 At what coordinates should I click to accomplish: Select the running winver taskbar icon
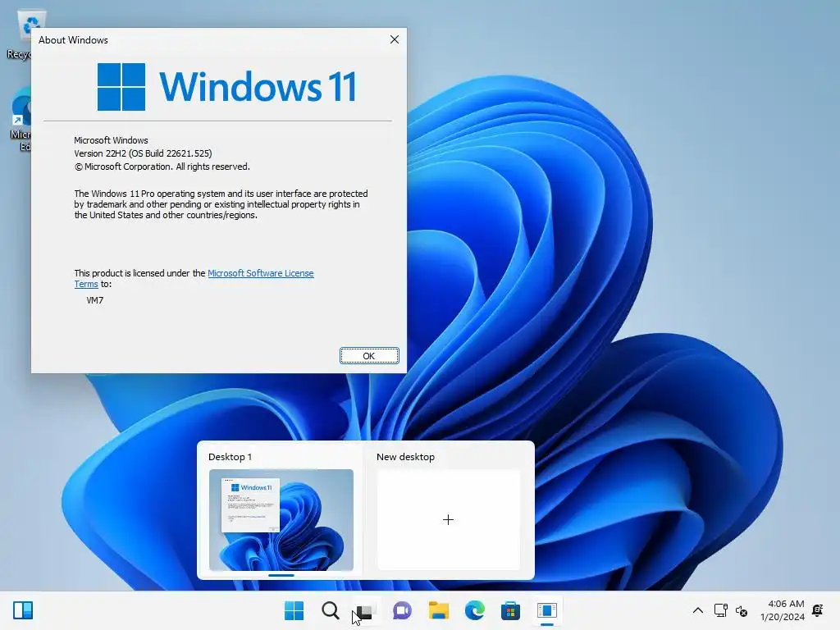[547, 610]
